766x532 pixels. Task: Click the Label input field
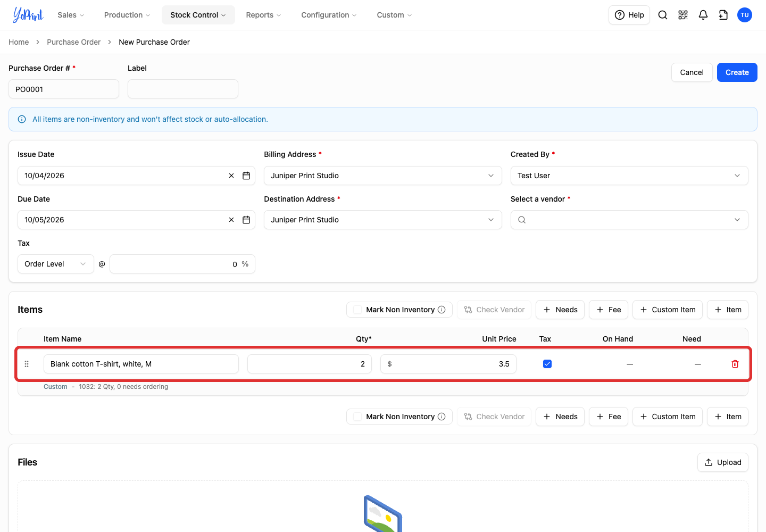pos(183,89)
